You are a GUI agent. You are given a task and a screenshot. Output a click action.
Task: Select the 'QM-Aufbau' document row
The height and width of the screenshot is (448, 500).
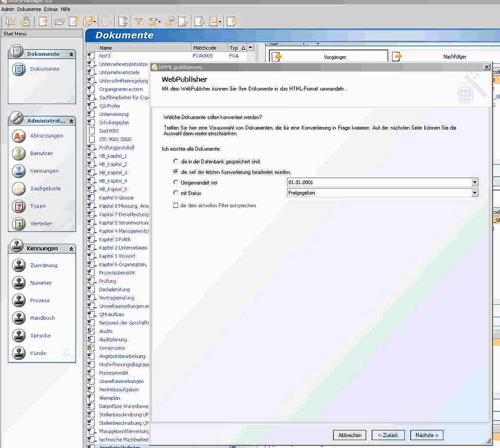(x=111, y=314)
